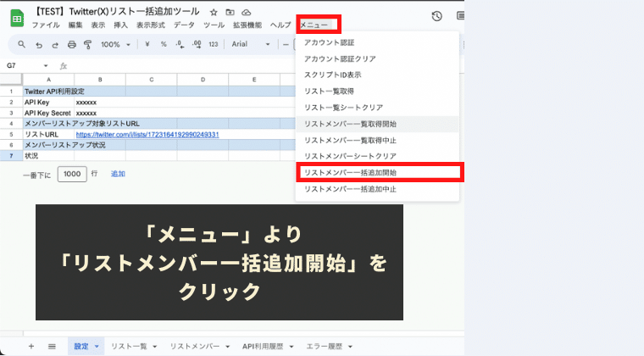The height and width of the screenshot is (356, 644).
Task: Open the データ menu
Action: [184, 25]
